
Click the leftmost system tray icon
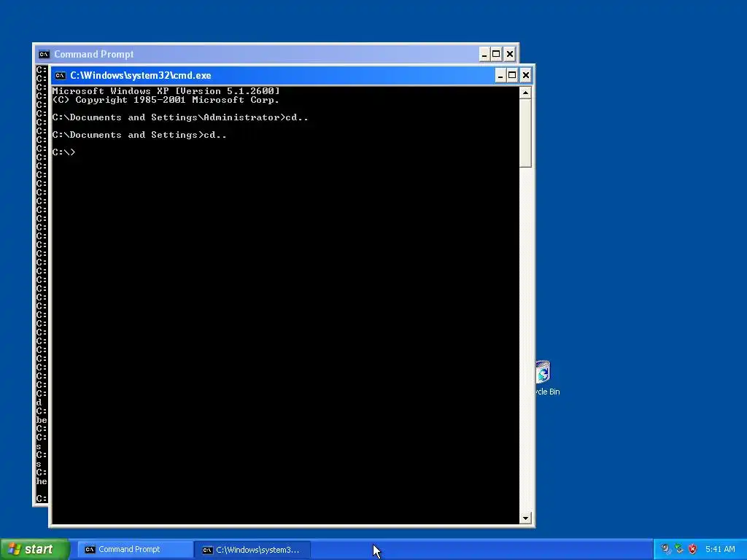click(x=665, y=549)
